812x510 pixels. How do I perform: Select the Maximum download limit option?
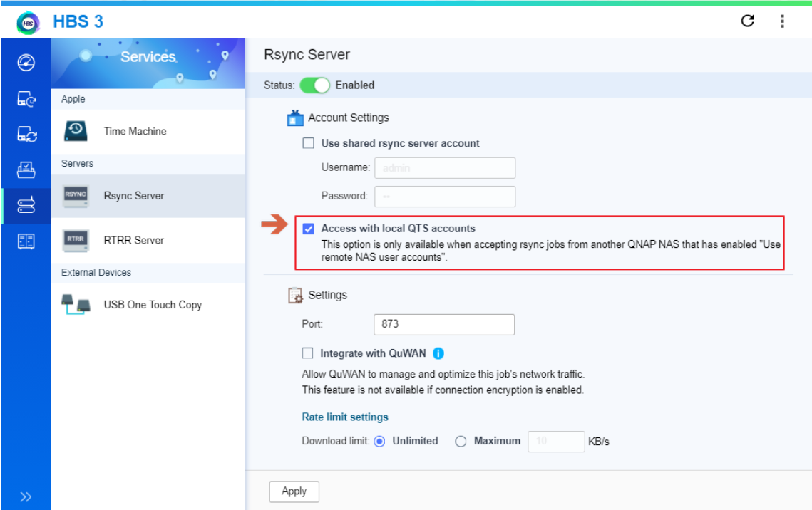point(461,441)
